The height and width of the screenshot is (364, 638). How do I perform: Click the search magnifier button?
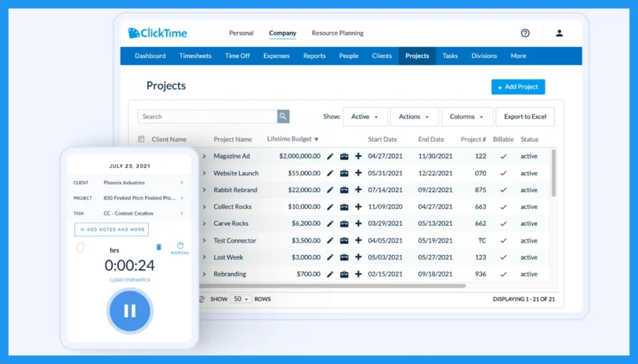click(283, 116)
